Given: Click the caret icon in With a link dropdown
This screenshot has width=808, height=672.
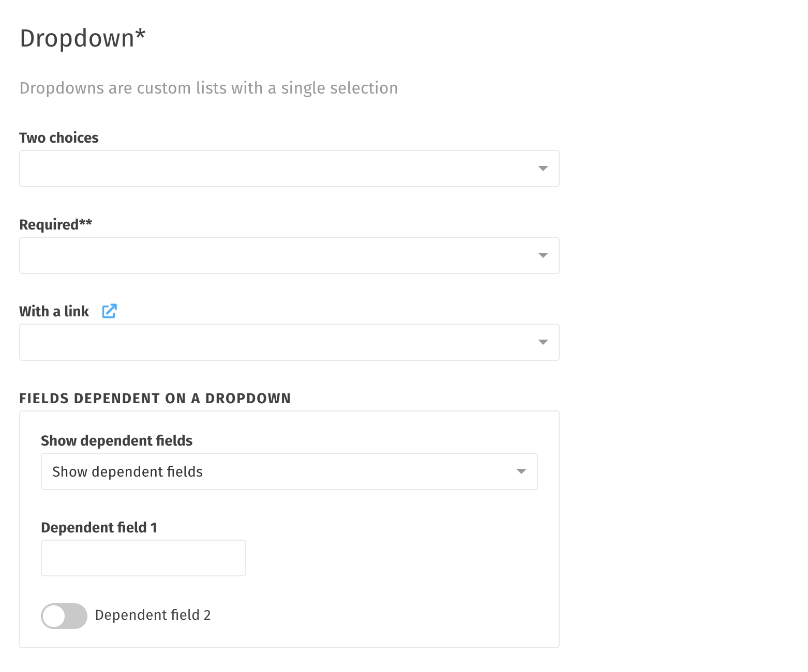Looking at the screenshot, I should click(x=543, y=342).
